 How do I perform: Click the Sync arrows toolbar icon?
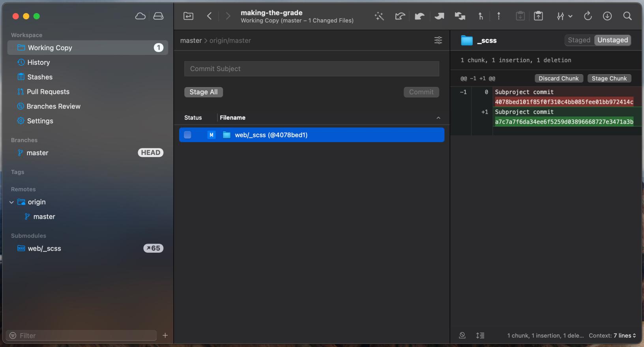460,16
